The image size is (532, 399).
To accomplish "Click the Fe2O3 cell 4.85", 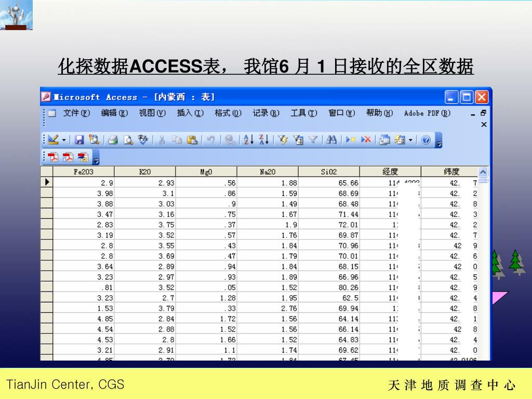I will click(x=84, y=319).
